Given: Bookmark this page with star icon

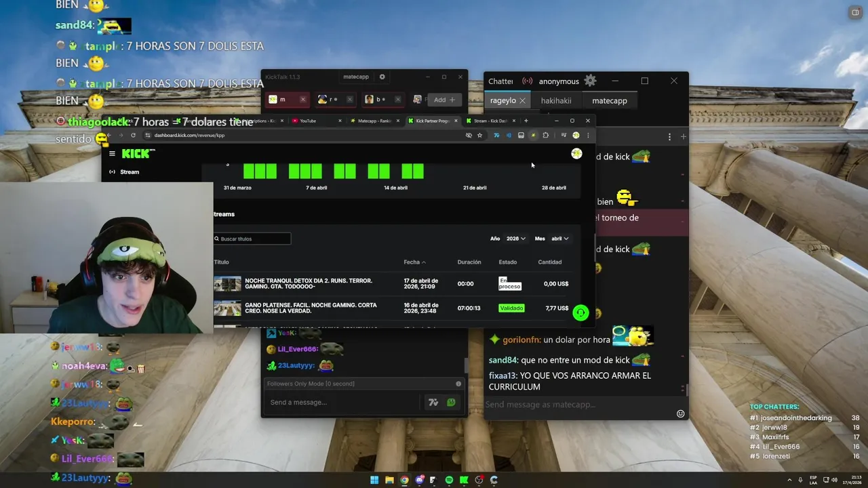Looking at the screenshot, I should (479, 136).
